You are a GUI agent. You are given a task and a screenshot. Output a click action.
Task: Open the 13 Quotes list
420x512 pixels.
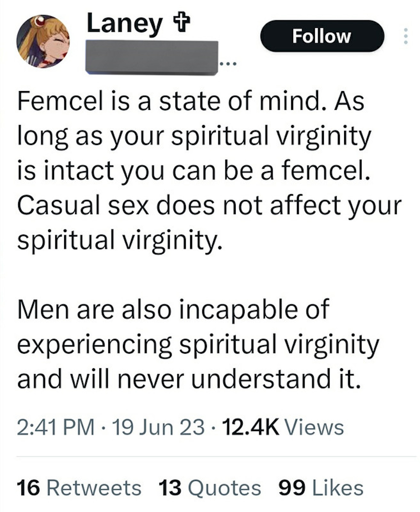click(x=210, y=488)
